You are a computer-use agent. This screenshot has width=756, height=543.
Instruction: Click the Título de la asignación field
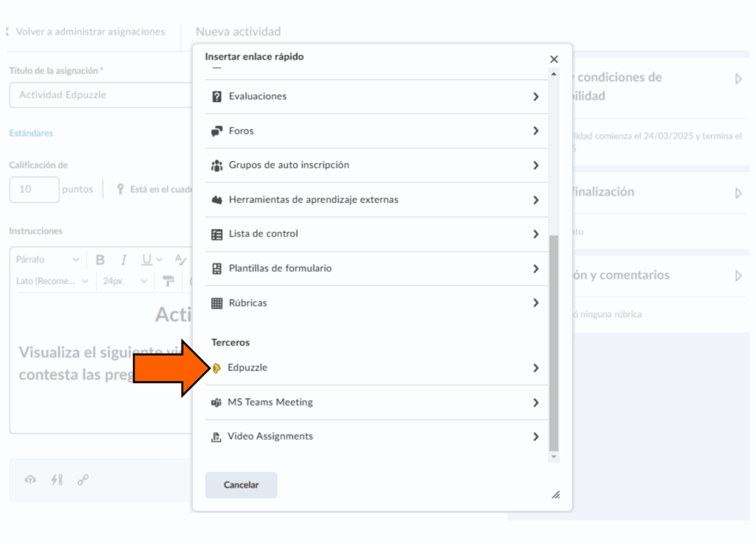(100, 95)
